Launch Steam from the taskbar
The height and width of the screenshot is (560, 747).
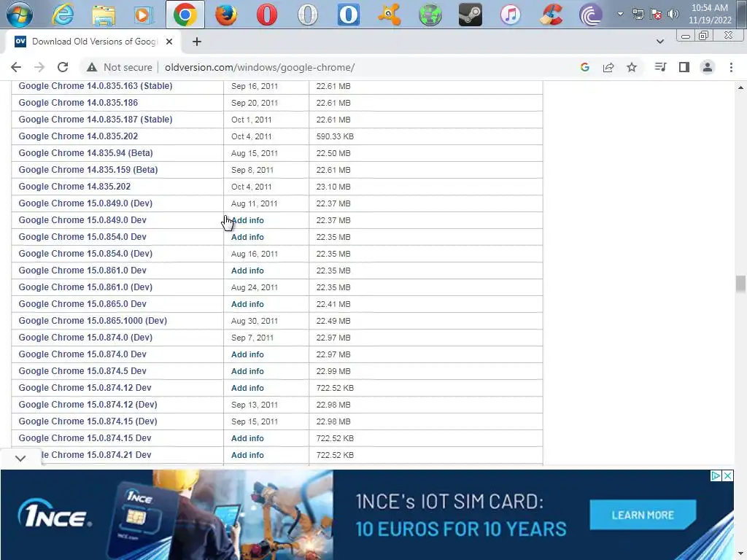pyautogui.click(x=471, y=15)
